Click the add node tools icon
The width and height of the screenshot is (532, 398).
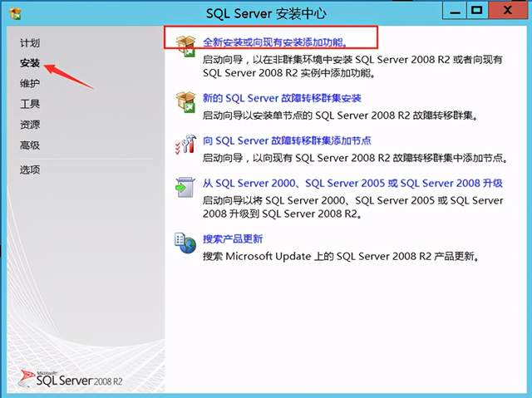click(x=185, y=144)
